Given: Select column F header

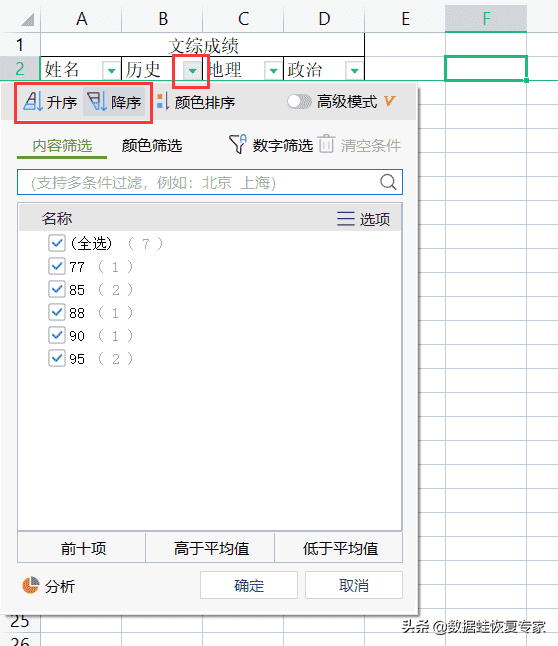Looking at the screenshot, I should 486,19.
